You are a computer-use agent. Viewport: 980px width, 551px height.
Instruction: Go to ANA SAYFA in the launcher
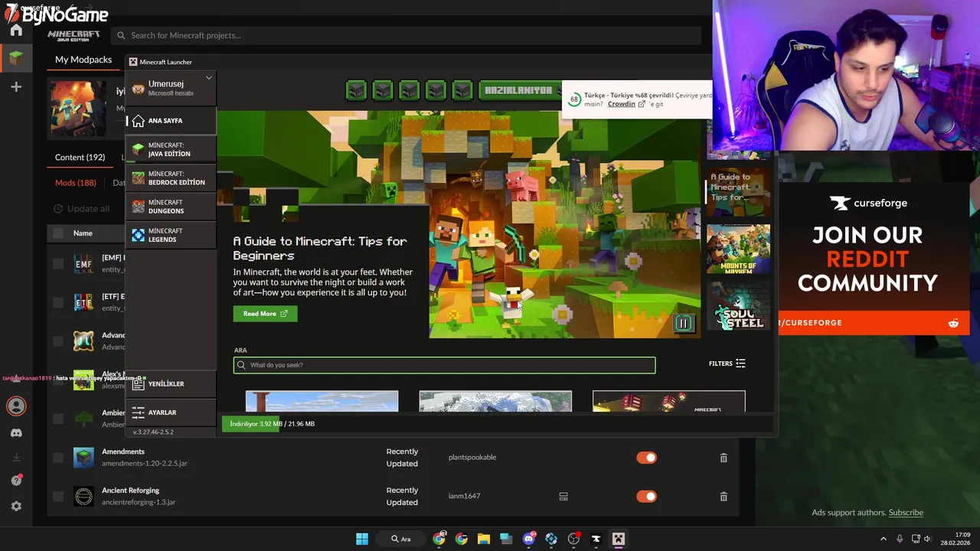tap(171, 121)
